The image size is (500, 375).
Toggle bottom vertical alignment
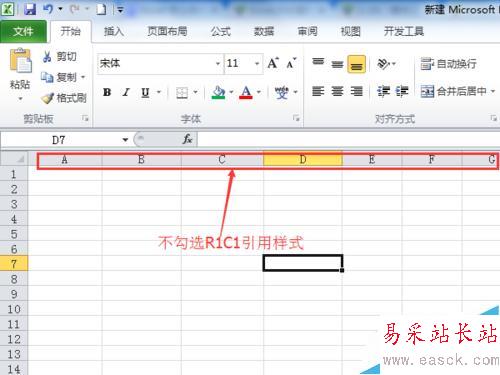pos(356,64)
